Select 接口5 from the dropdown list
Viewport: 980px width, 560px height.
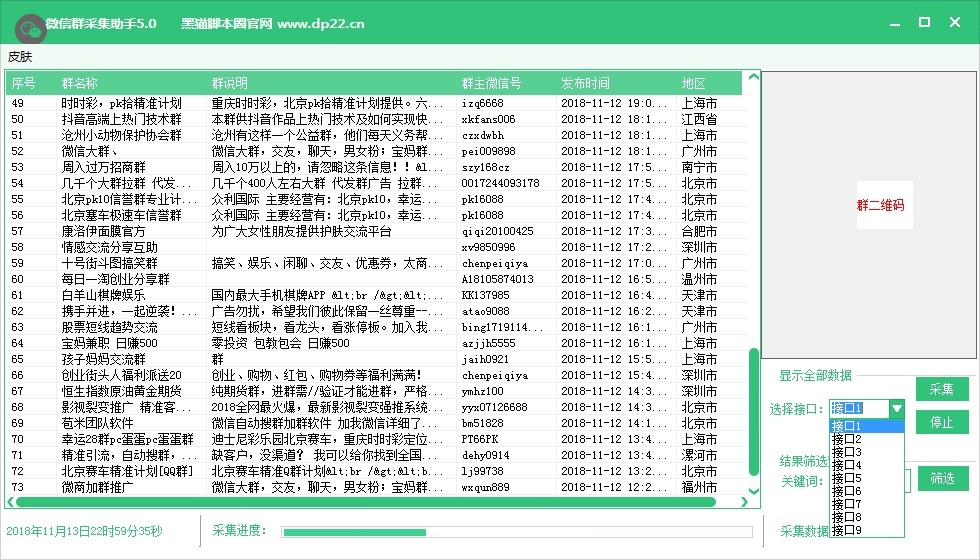(x=867, y=478)
